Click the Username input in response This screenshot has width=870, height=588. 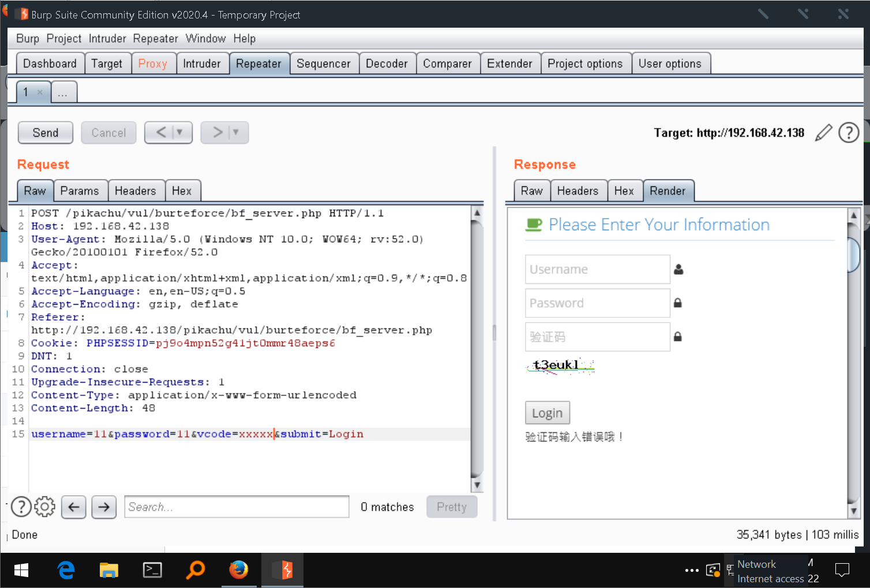pyautogui.click(x=598, y=269)
